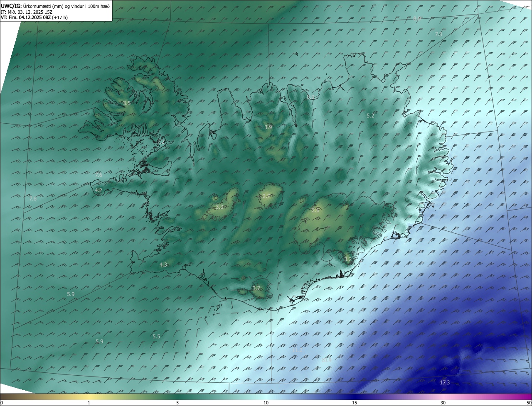The image size is (532, 406).
Task: Click the 4.2 value on Snæfellsnes peninsula
Action: (99, 191)
